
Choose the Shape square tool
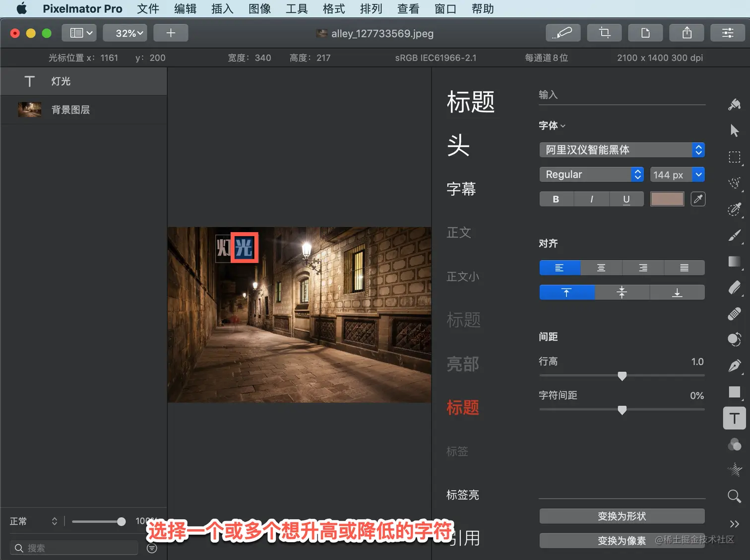tap(734, 392)
